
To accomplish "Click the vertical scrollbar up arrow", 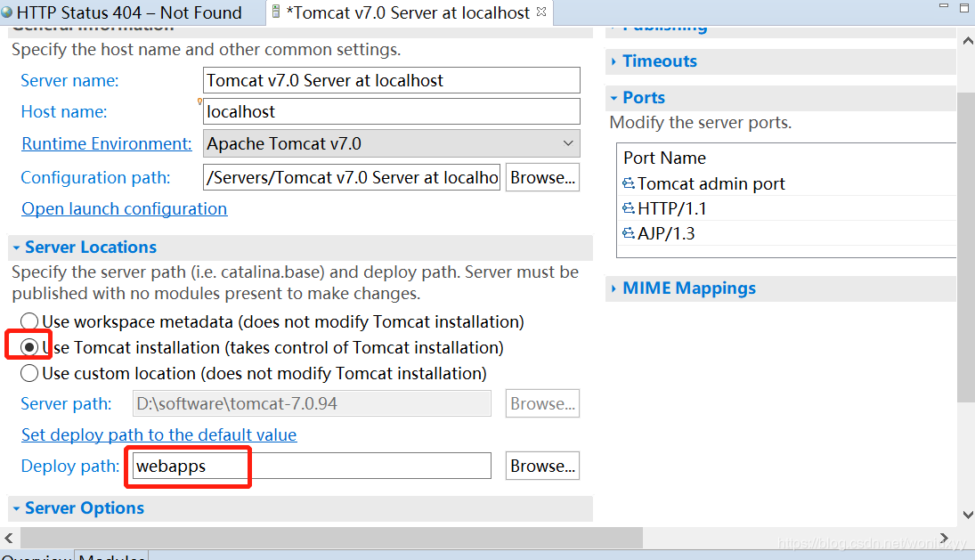I will click(x=967, y=41).
